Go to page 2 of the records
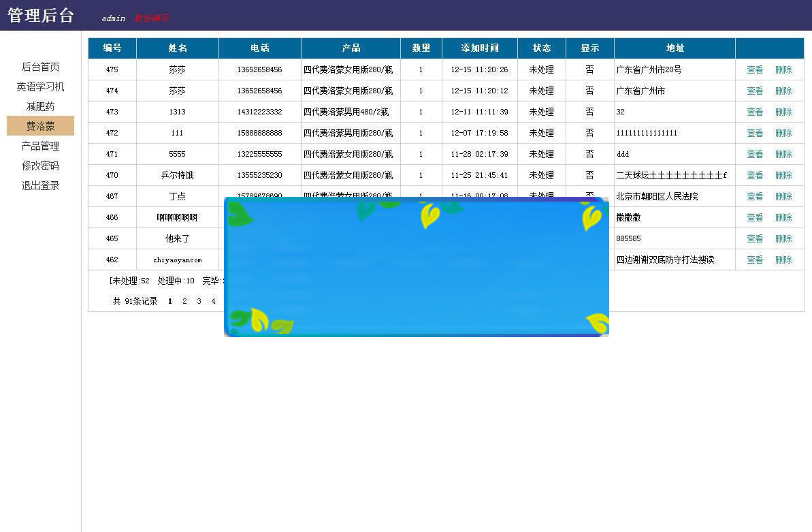This screenshot has width=812, height=532. point(184,300)
